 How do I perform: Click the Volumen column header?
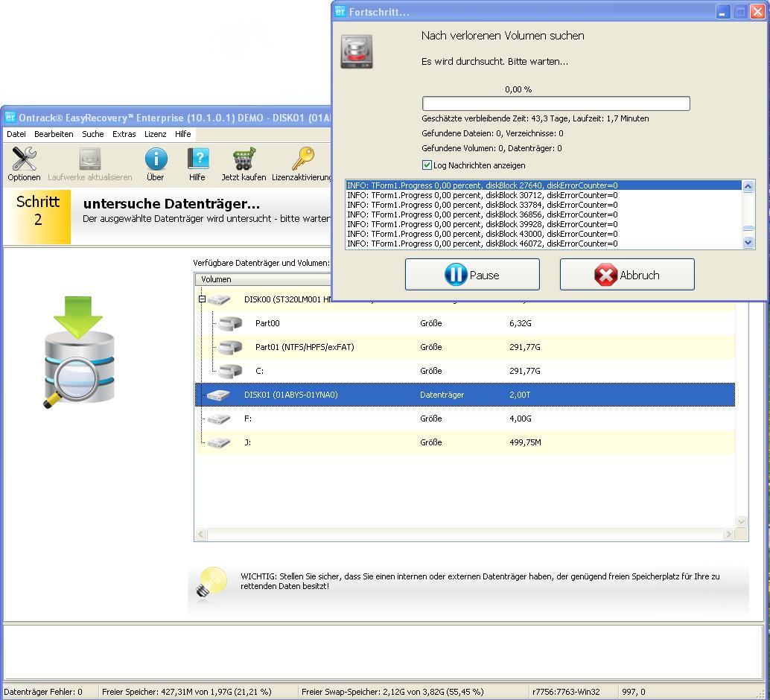point(264,279)
